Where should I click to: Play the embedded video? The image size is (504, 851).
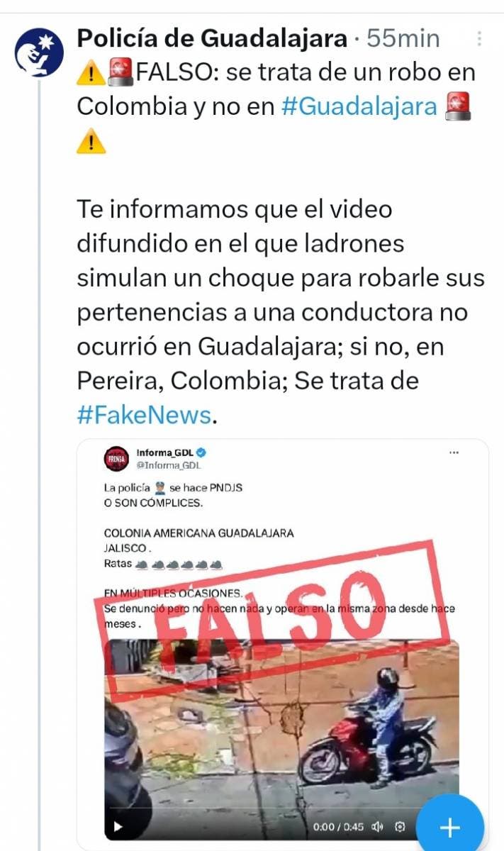pos(118,826)
